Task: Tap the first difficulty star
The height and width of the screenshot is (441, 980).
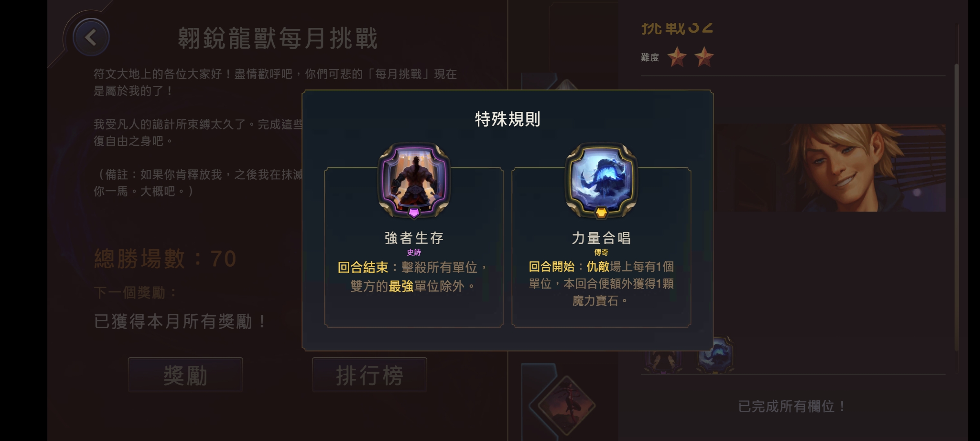Action: pos(677,57)
